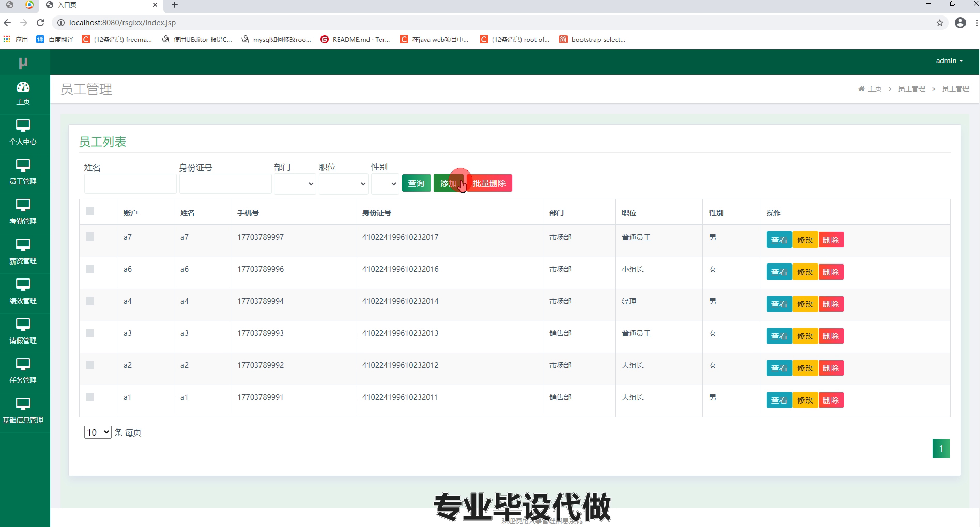980x527 pixels.
Task: Go to page 1 in pagination
Action: coord(941,448)
